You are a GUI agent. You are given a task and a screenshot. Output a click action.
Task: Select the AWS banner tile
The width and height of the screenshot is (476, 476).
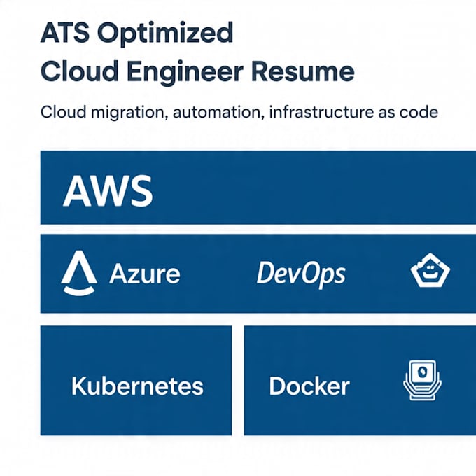(x=258, y=188)
